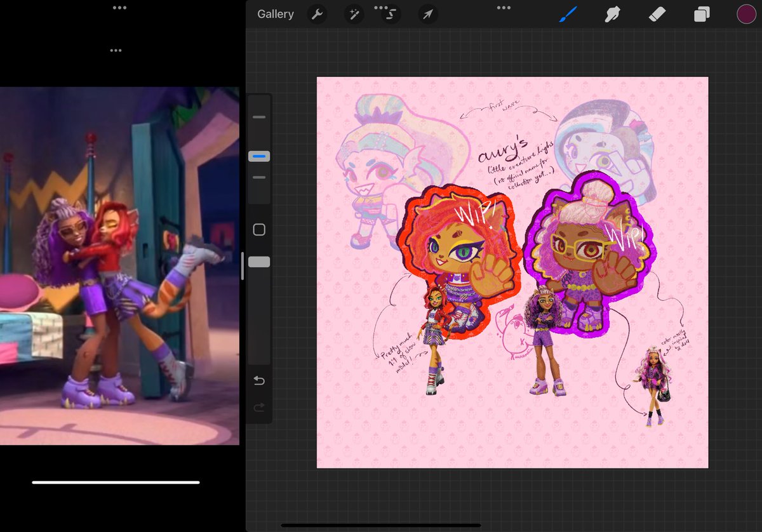This screenshot has width=762, height=532.
Task: Tap the square Modify button in sidebar
Action: coord(259,230)
